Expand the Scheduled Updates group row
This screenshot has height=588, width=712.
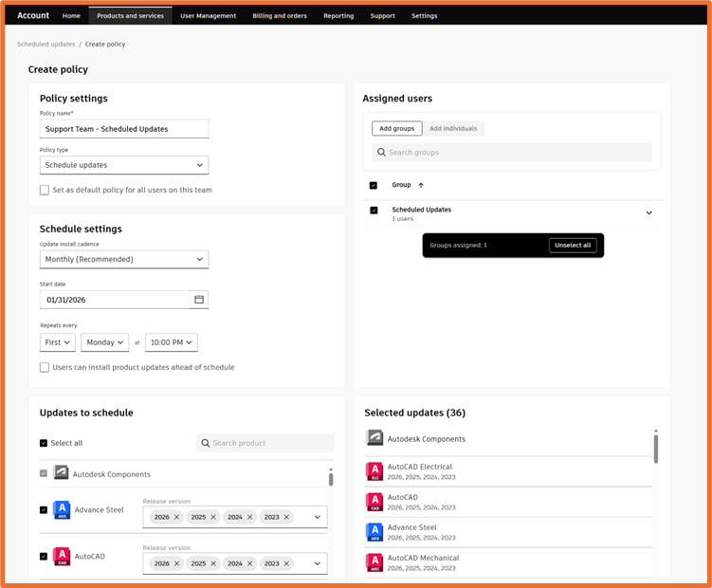pyautogui.click(x=648, y=212)
